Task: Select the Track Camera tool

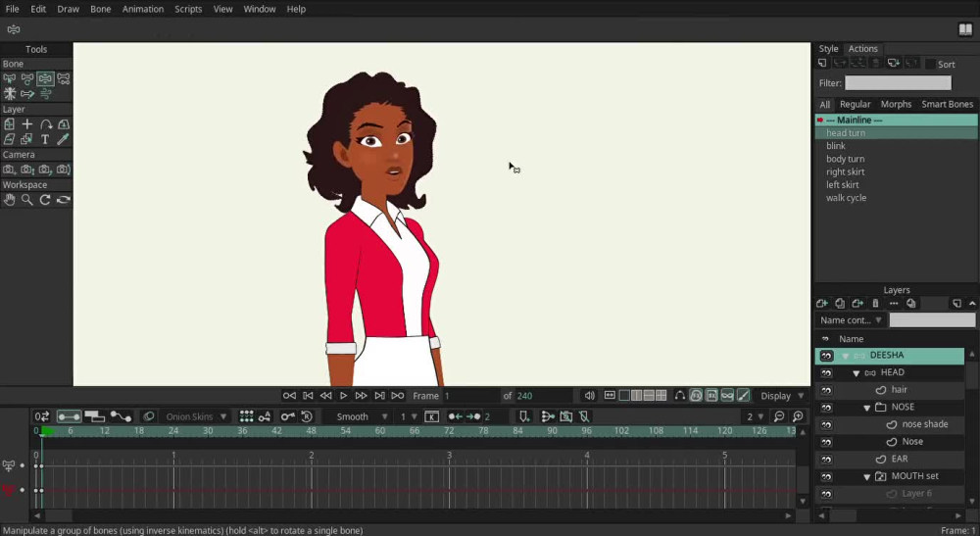Action: click(10, 170)
